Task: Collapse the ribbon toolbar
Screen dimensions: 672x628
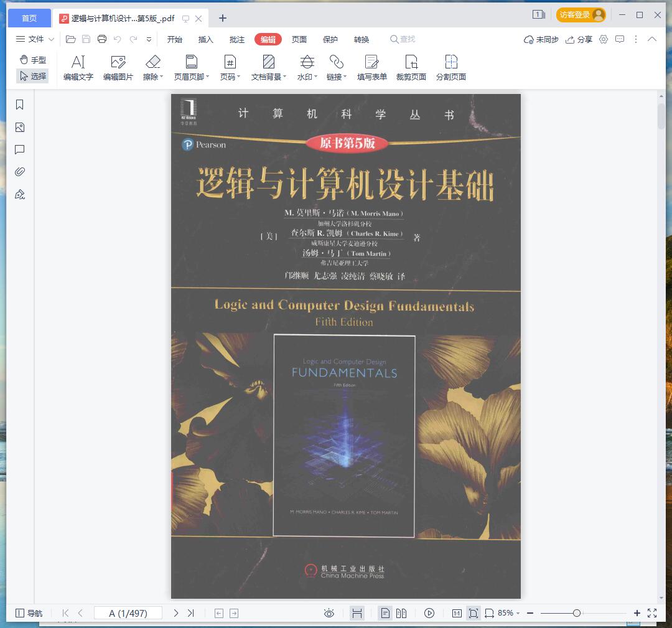Action: point(652,39)
